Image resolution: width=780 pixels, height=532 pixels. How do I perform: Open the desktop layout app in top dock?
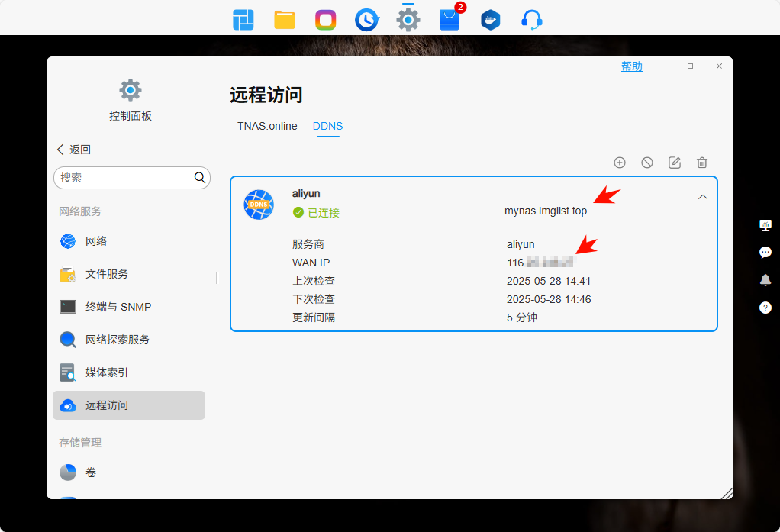(243, 20)
